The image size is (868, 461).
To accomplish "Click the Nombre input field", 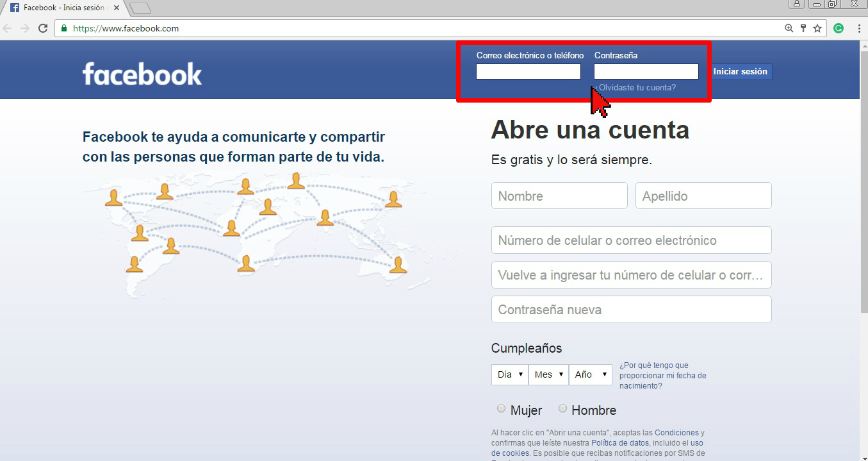I will [x=559, y=196].
